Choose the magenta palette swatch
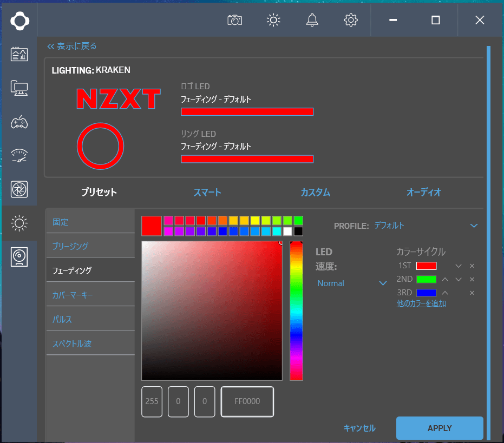Screen dimensions: 504x443 tap(168, 232)
